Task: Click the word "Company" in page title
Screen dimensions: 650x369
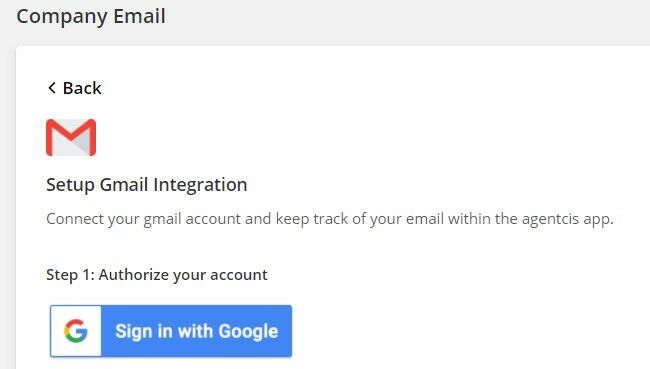Action: [63, 17]
